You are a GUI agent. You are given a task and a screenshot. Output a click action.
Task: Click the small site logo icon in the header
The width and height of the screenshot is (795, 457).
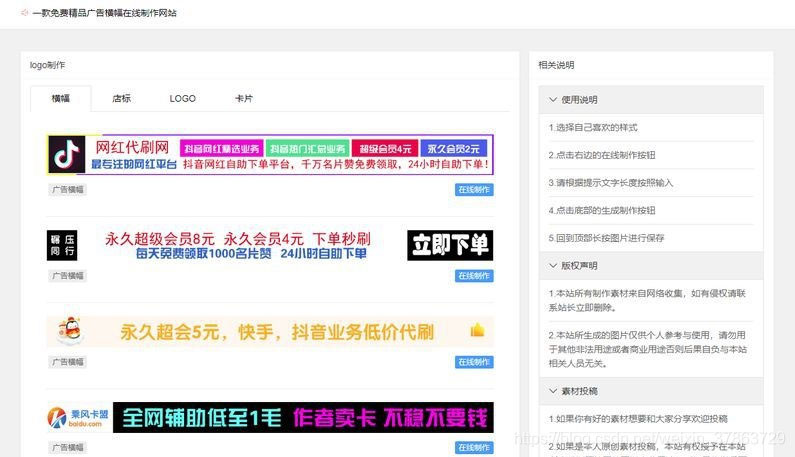[24, 13]
